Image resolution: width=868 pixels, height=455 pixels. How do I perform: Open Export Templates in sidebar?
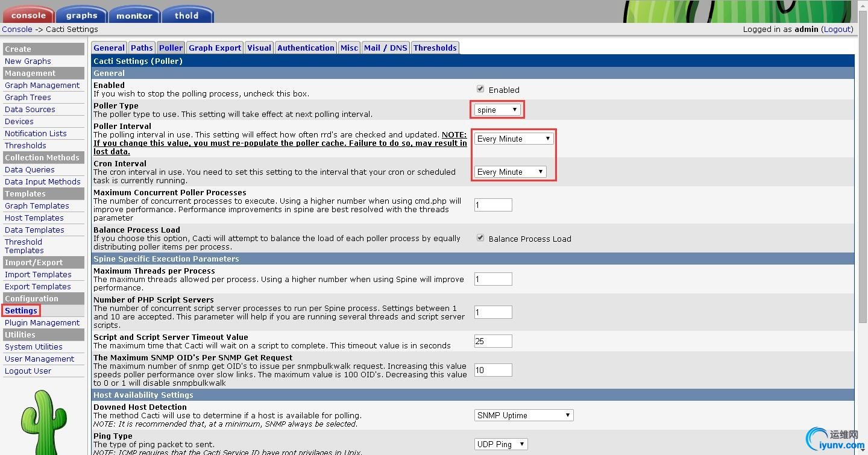click(x=38, y=286)
